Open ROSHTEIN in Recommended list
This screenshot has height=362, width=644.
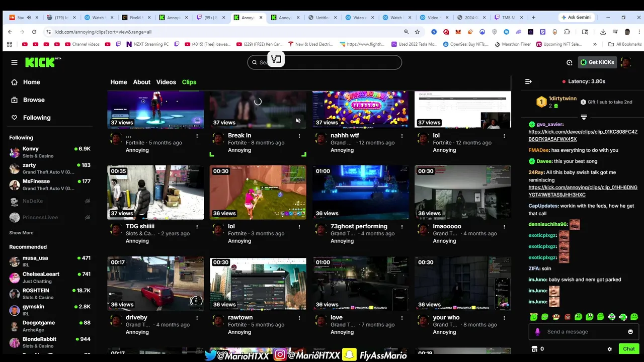(49, 294)
